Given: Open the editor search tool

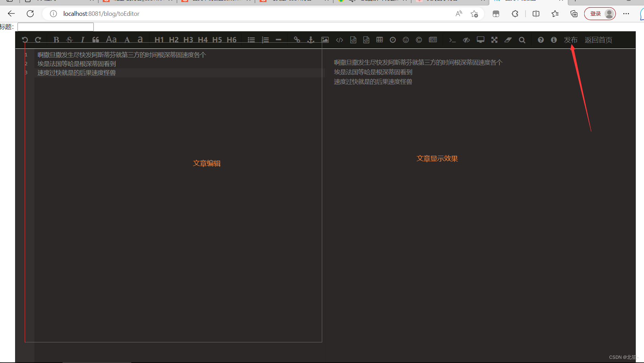Looking at the screenshot, I should [522, 40].
